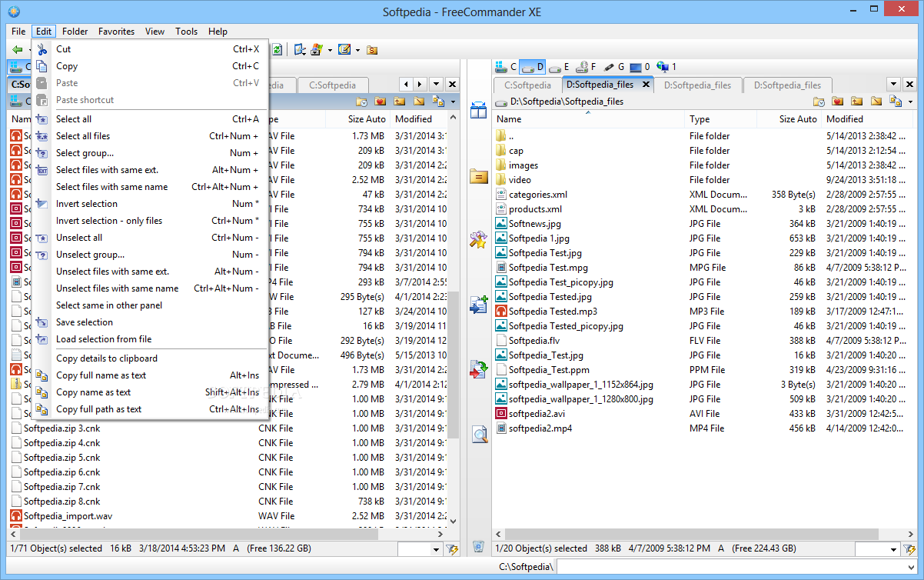924x580 pixels.
Task: Switch to right panel C:Softpedia tab
Action: (x=527, y=85)
